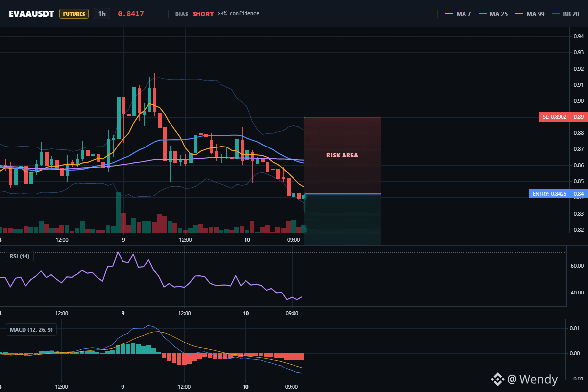Click the FUTURES badge
The image size is (588, 392).
pos(74,14)
